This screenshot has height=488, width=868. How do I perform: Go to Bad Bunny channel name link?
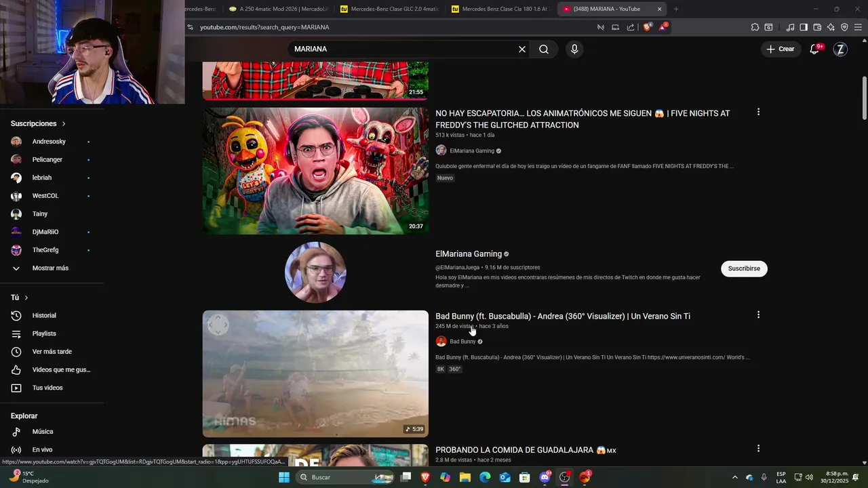coord(462,342)
